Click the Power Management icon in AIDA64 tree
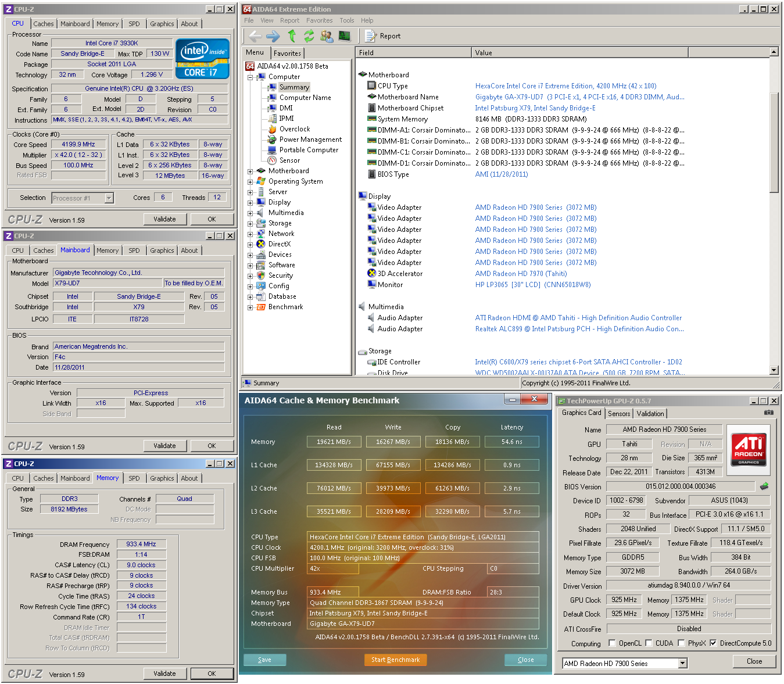 (272, 139)
